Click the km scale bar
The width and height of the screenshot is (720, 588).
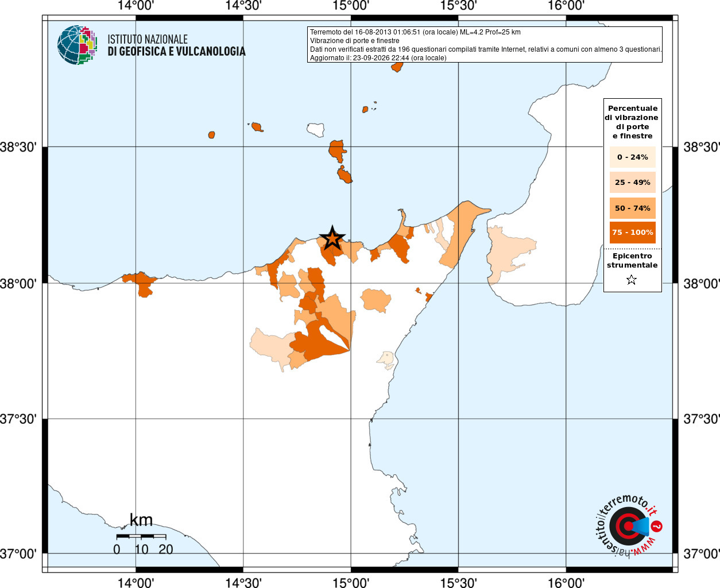point(141,536)
